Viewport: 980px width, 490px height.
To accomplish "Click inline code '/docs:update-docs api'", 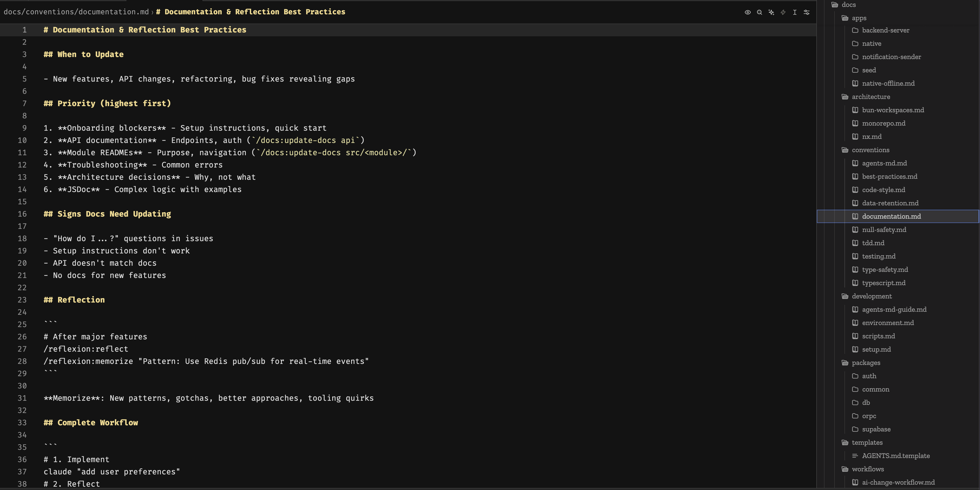I will [306, 140].
